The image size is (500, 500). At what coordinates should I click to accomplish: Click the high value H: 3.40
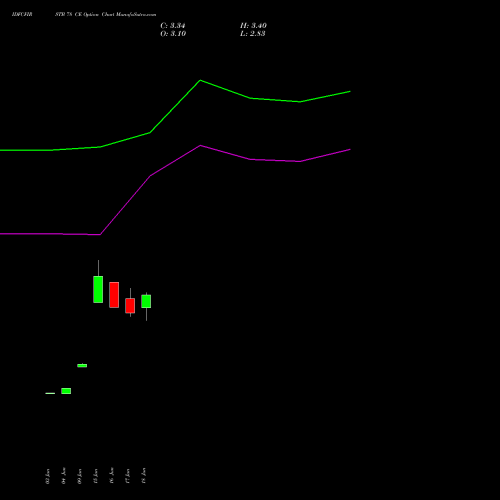point(253,26)
